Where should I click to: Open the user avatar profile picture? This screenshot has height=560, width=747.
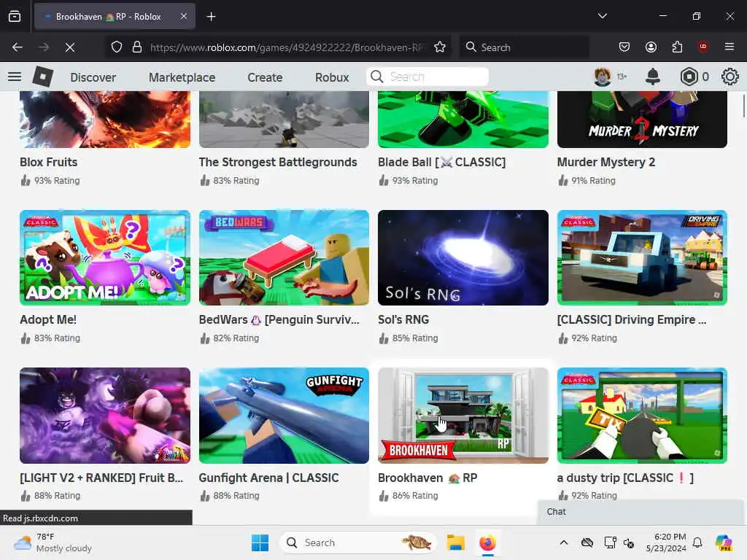pyautogui.click(x=602, y=77)
